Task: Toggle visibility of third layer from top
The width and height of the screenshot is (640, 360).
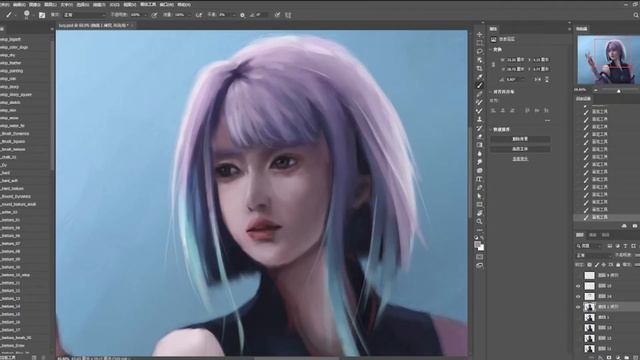Action: coord(578,297)
